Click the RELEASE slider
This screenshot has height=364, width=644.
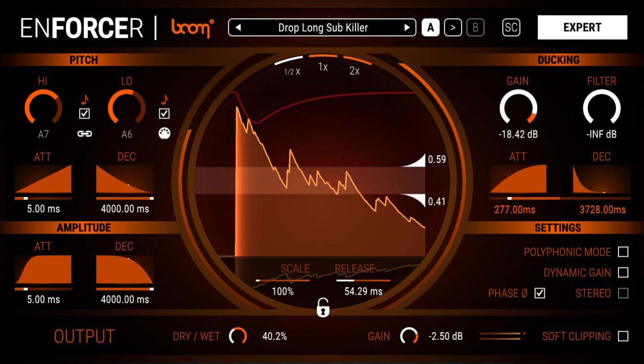click(x=363, y=280)
